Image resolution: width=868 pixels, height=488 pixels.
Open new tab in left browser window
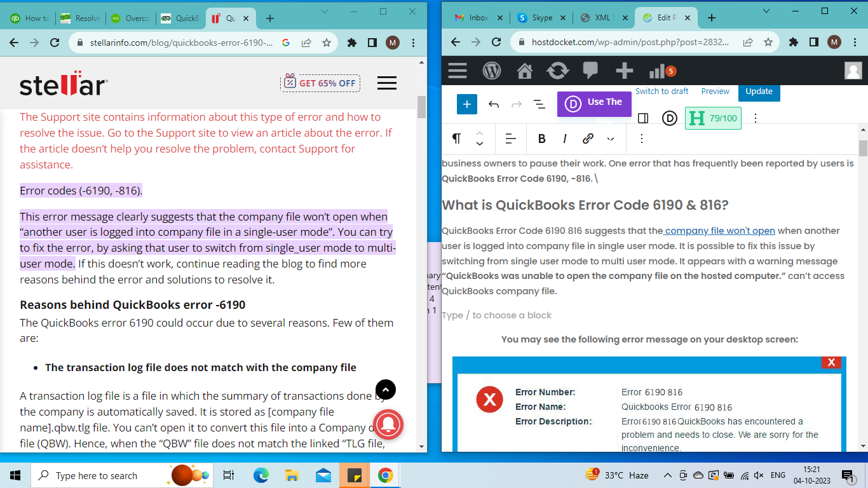(269, 18)
